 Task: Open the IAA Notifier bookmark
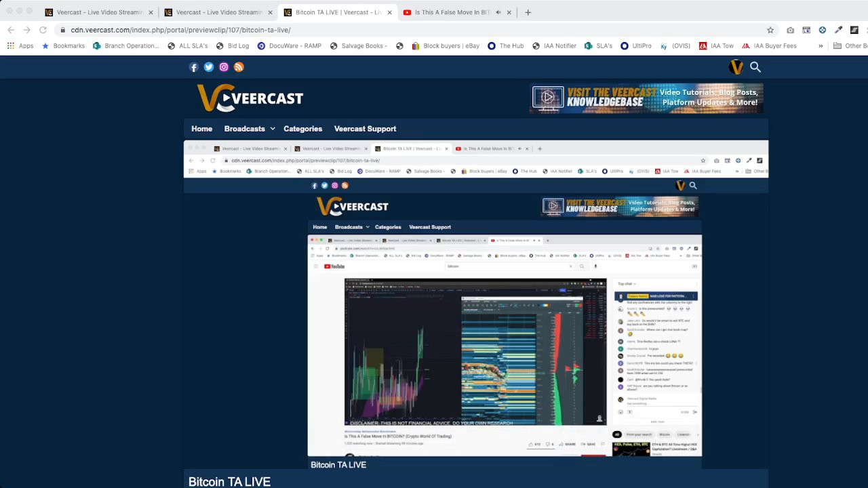tap(554, 46)
